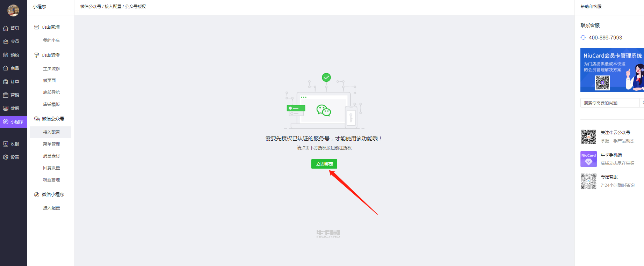Collapse the 微信小程序 menu group
This screenshot has width=644, height=266.
pos(49,194)
